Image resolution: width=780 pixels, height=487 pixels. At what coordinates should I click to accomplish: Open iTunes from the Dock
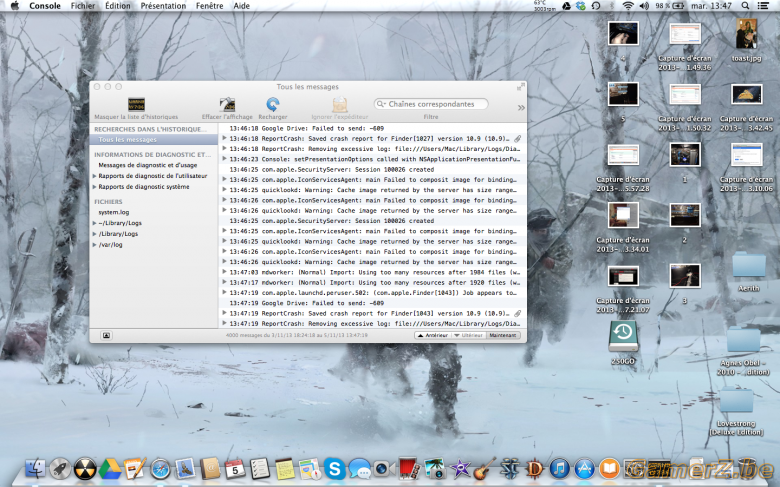tap(560, 469)
